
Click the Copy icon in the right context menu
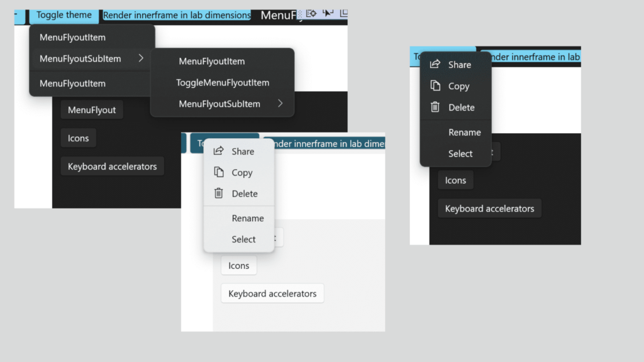click(435, 85)
